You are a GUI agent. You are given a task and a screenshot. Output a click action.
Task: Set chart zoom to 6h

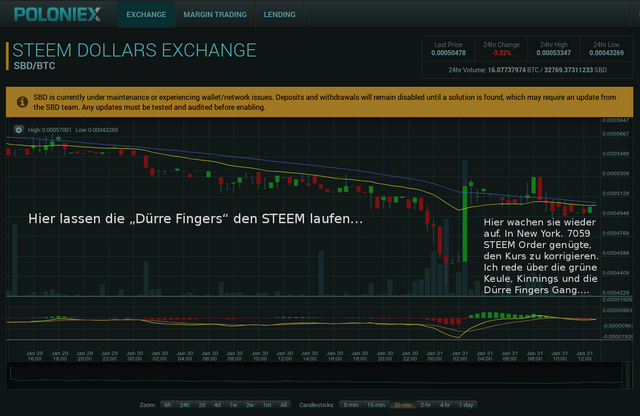click(x=167, y=405)
